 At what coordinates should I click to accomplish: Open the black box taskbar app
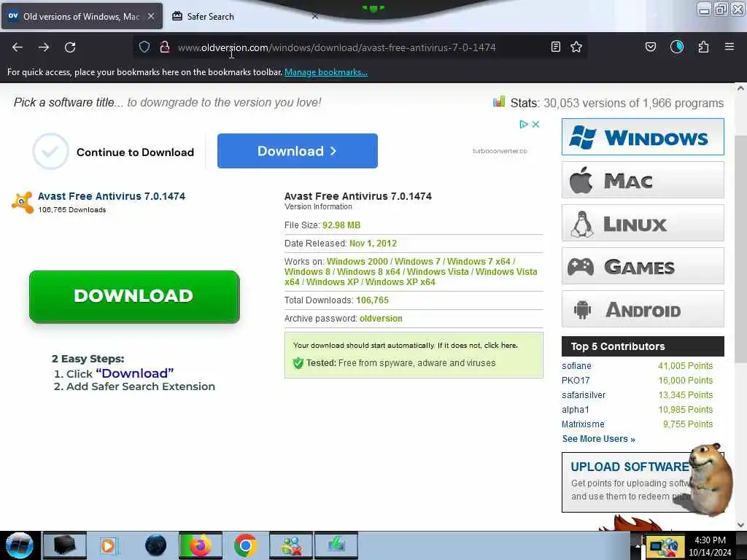tap(64, 545)
